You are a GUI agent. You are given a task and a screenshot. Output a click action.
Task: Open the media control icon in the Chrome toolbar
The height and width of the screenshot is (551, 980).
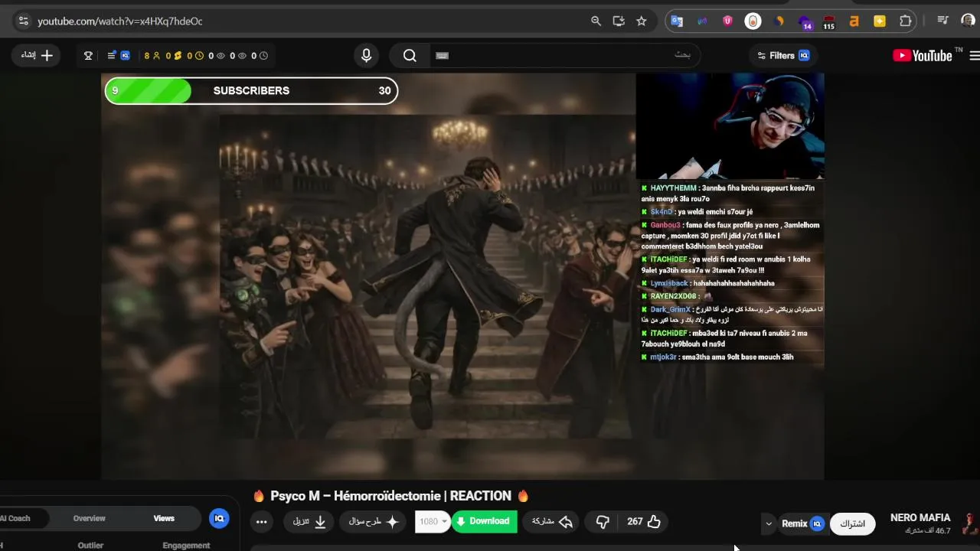[942, 21]
